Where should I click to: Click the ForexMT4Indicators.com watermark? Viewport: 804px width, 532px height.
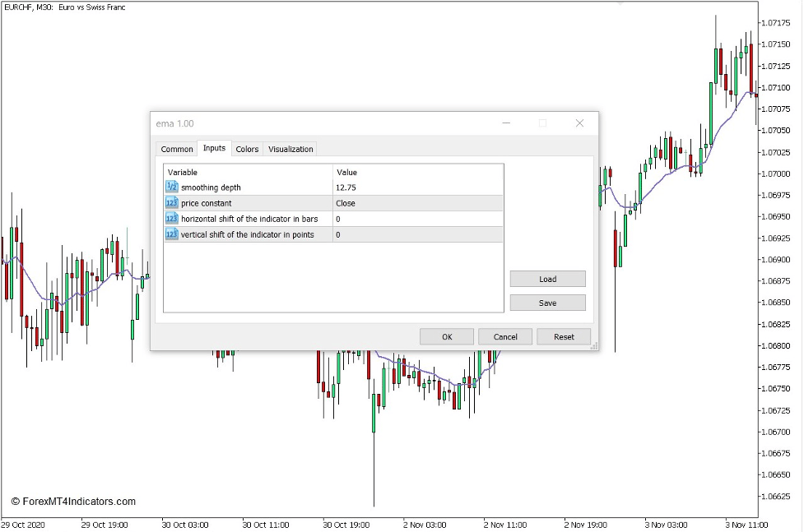[72, 501]
